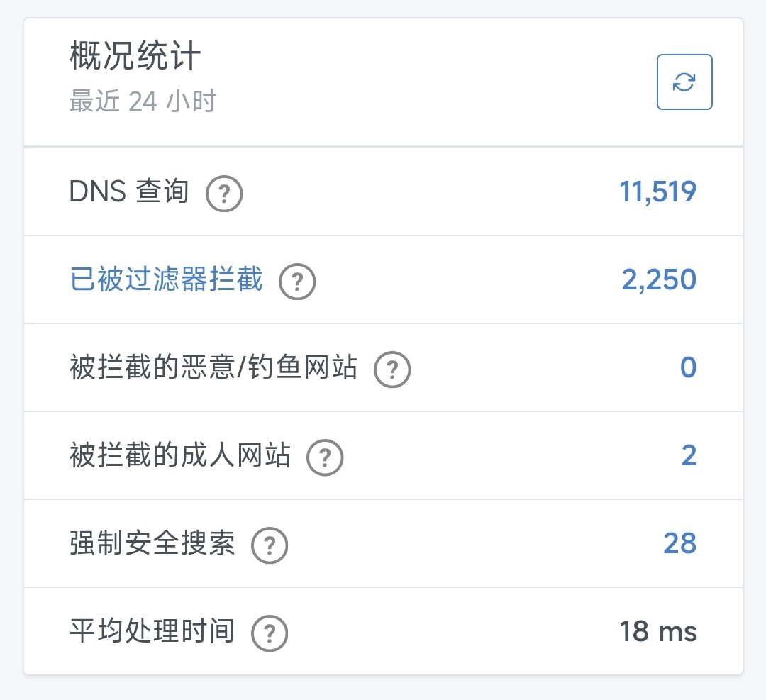Open help icon beside 强制安全搜索
The width and height of the screenshot is (766, 700).
pos(270,545)
